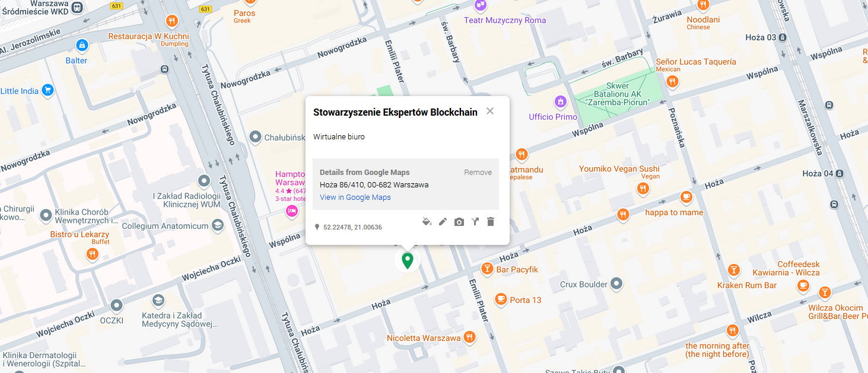Select the Wilcza Okocim bar icon

tap(825, 293)
